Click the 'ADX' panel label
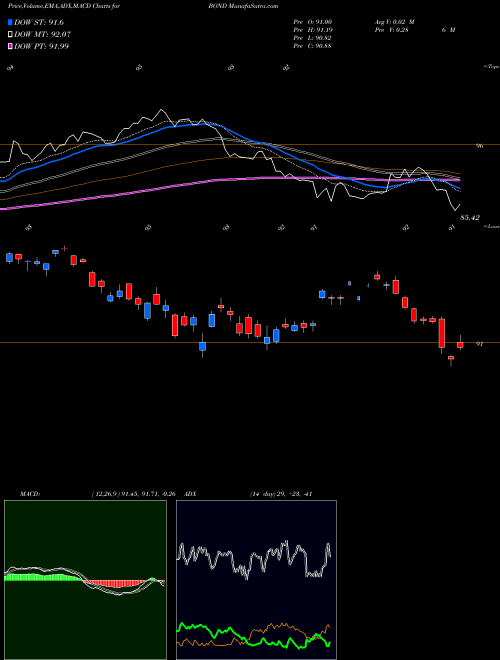This screenshot has height=660, width=500. pyautogui.click(x=191, y=494)
